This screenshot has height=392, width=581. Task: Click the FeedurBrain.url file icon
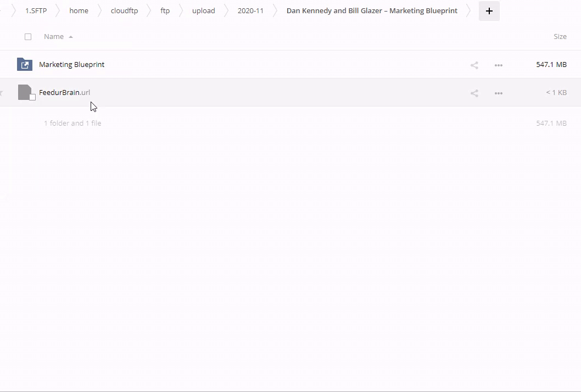point(24,92)
